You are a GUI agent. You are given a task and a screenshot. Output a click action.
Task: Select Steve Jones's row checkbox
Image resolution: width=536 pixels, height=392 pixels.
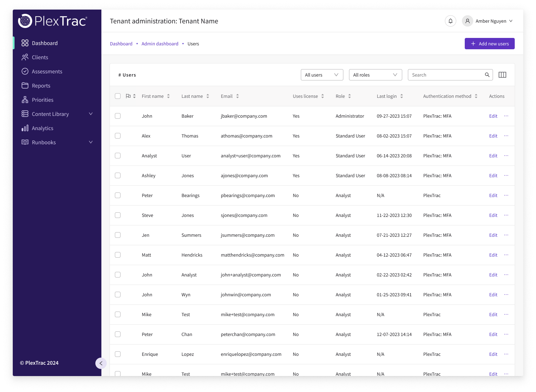[x=118, y=215]
